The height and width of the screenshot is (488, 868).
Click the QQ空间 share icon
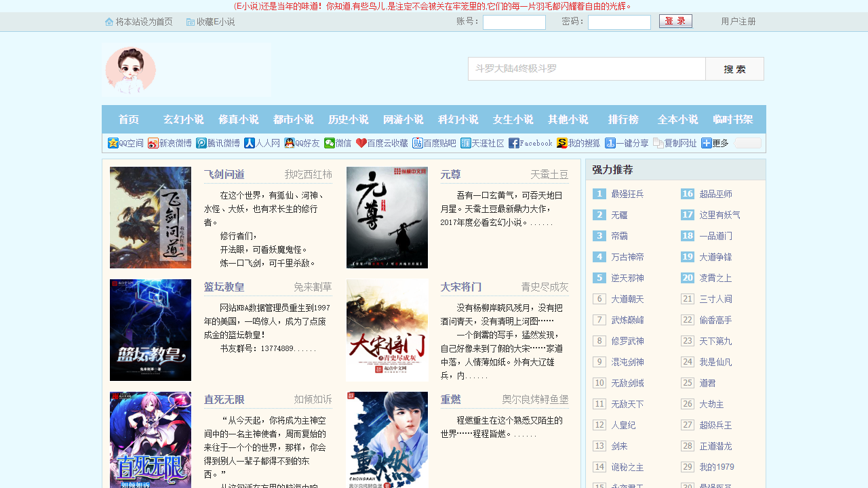click(113, 143)
